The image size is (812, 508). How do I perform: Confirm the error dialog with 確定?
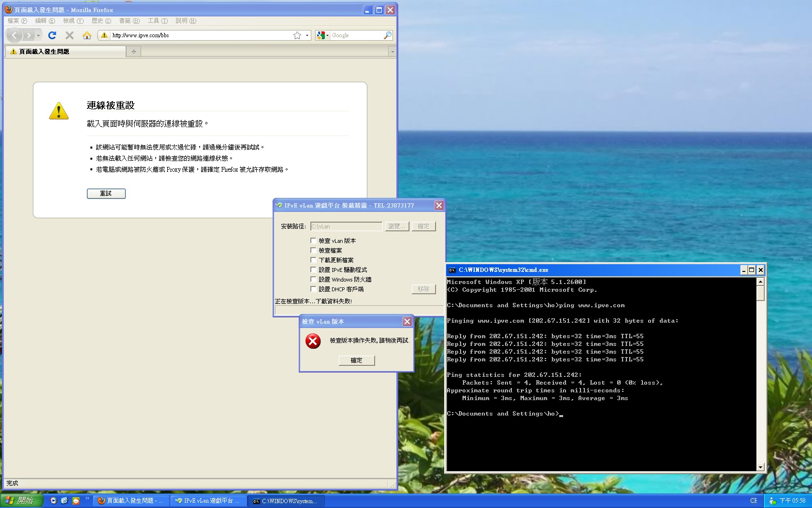(357, 360)
